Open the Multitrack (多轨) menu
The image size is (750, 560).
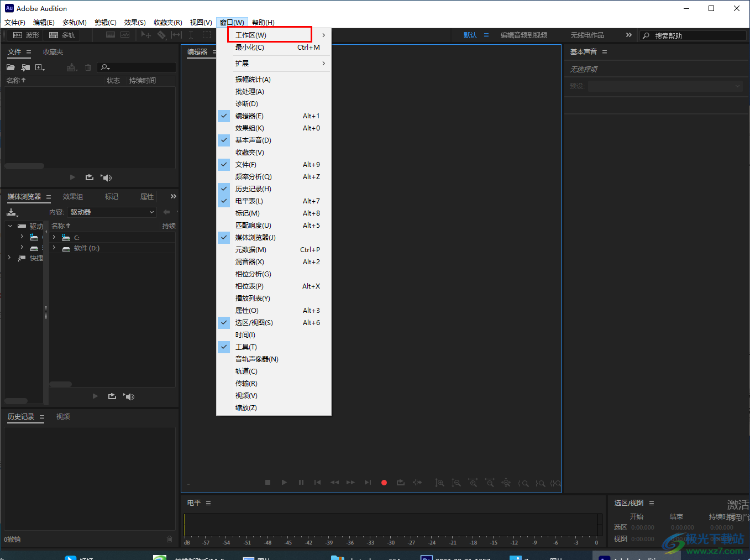click(x=75, y=22)
